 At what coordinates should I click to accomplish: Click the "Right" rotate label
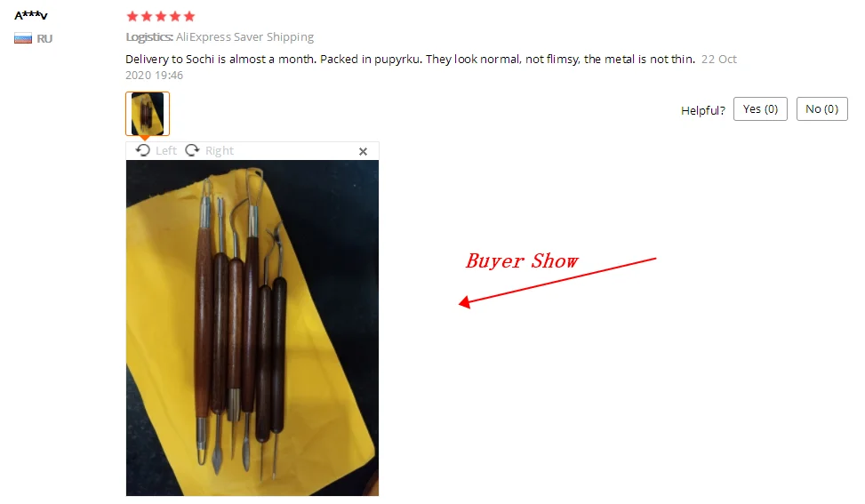click(220, 150)
